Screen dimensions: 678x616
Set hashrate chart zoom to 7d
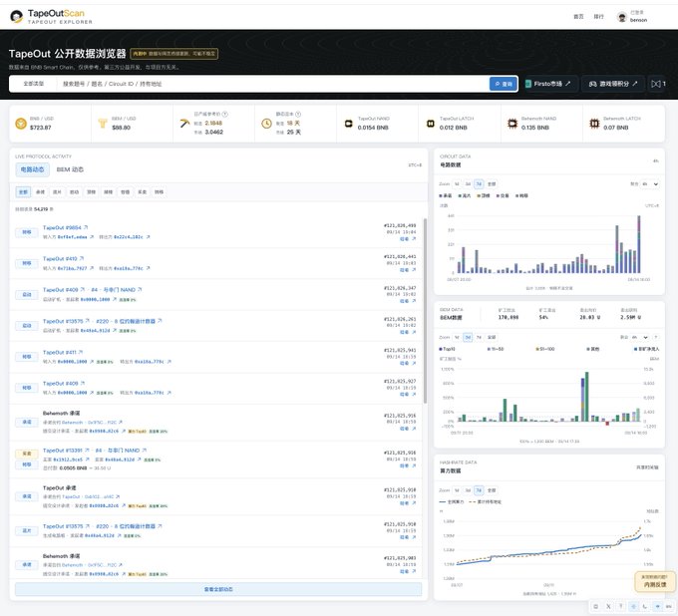(x=479, y=490)
